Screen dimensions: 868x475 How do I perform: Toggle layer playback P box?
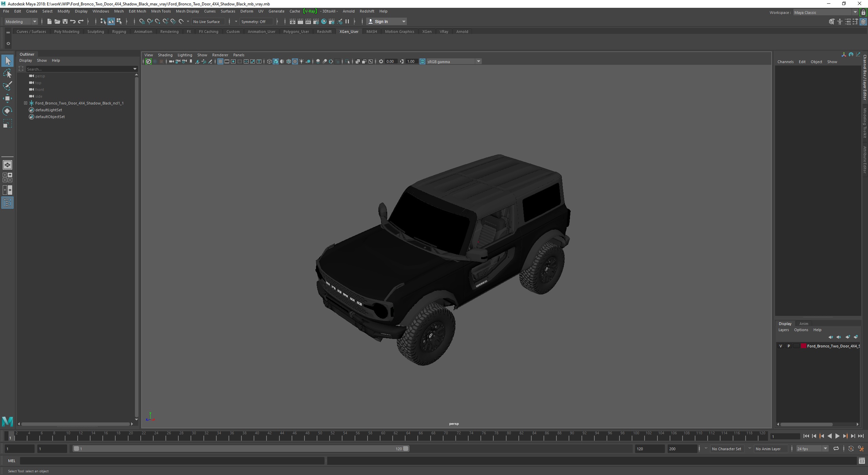click(x=789, y=346)
